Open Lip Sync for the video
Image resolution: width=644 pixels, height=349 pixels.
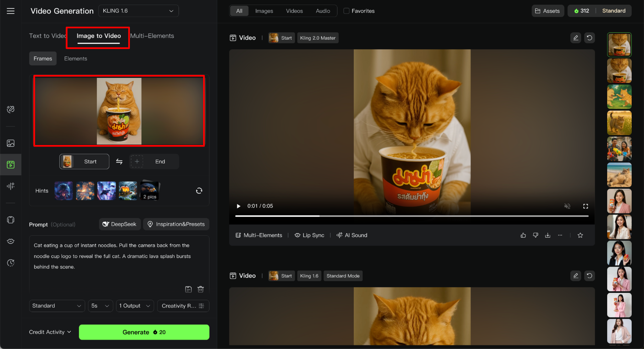click(x=309, y=235)
